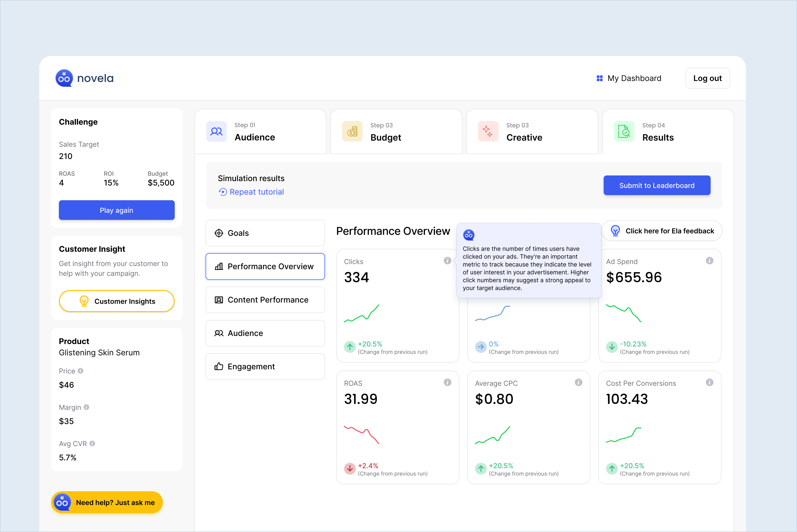Click the Average CPC value $0.80
Viewport: 797px width, 532px height.
(494, 399)
